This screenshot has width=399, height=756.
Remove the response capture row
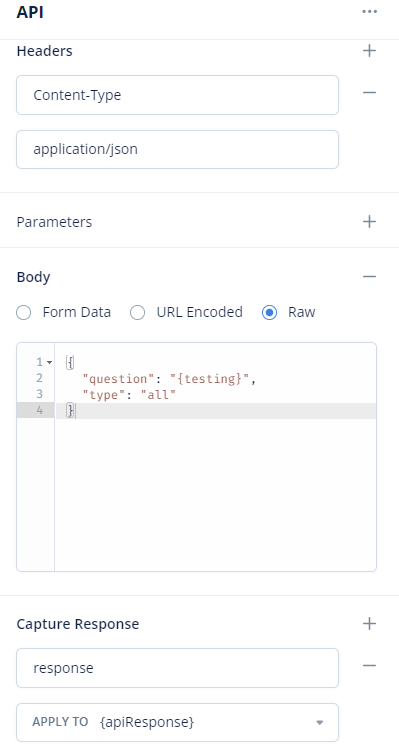click(x=369, y=666)
